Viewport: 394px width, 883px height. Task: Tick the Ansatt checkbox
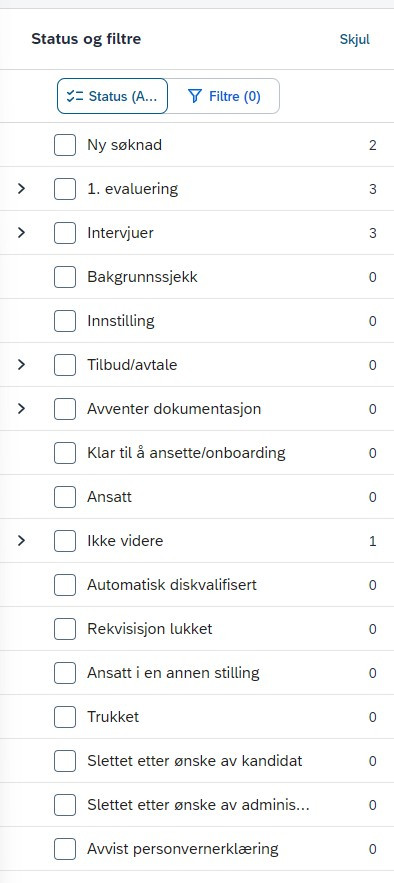(x=65, y=497)
